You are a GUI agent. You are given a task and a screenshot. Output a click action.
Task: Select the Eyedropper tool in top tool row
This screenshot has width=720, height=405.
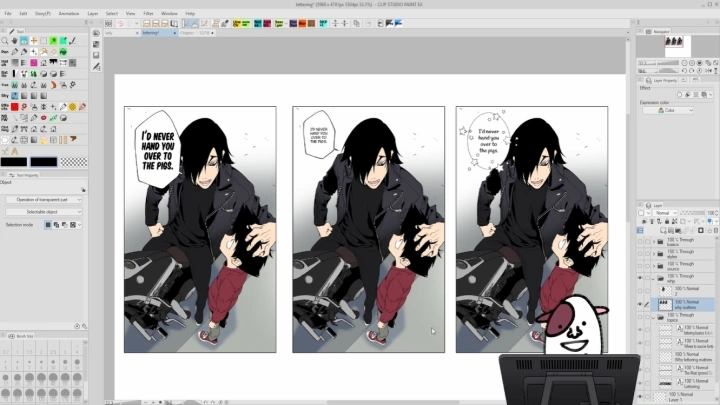pos(73,40)
